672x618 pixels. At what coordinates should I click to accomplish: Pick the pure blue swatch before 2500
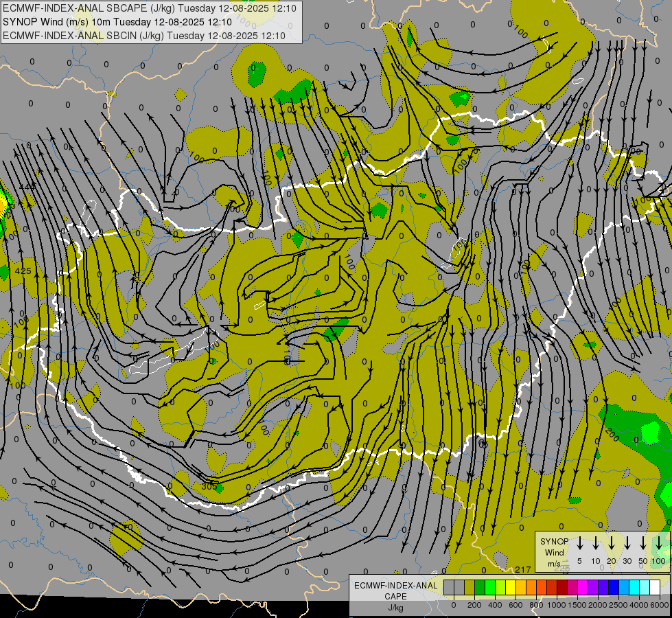pos(614,588)
